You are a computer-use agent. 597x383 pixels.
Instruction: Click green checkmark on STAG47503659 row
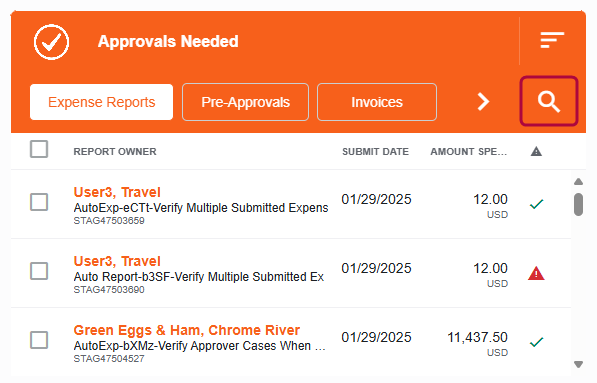tap(536, 204)
